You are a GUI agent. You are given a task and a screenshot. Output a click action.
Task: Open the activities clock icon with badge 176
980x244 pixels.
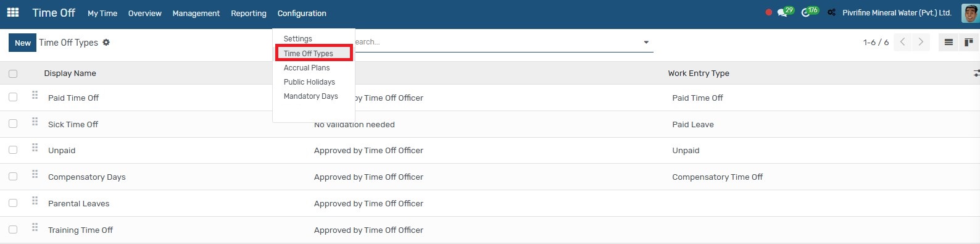810,12
